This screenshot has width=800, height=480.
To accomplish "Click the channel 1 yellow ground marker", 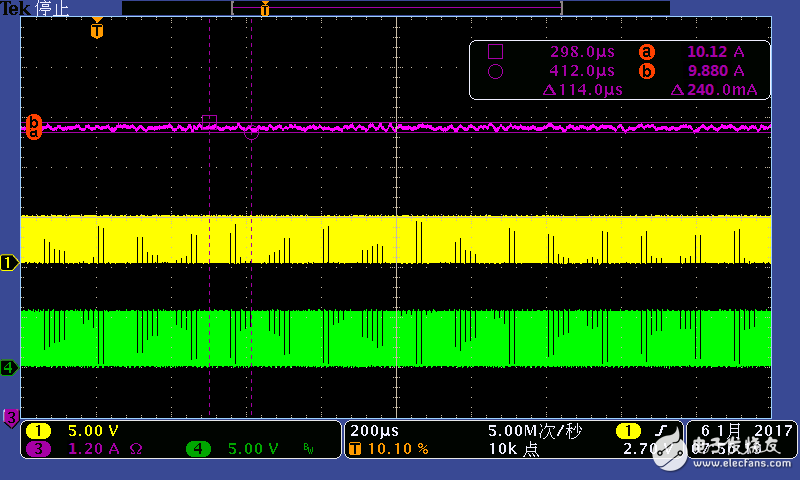I will (x=8, y=263).
